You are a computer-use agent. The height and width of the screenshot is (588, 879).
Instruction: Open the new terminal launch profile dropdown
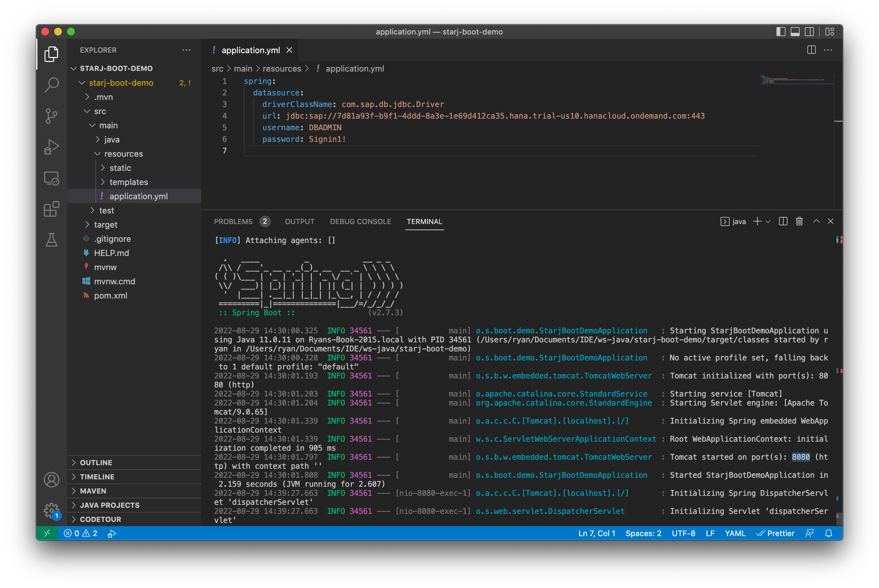[x=768, y=221]
